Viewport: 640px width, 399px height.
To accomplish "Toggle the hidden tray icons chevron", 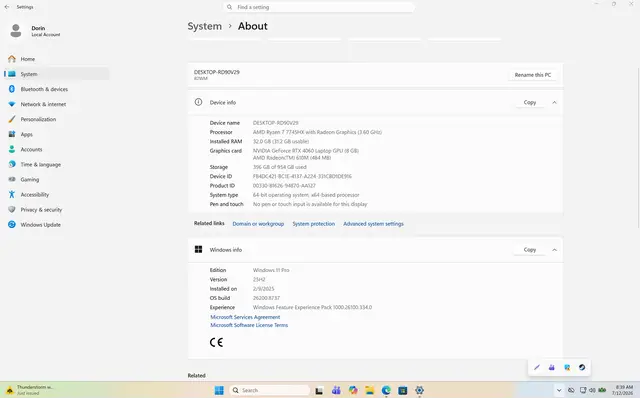I will pos(559,390).
